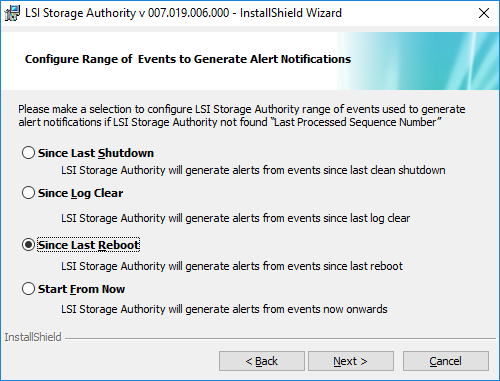
Task: Click the Since Log Clear label text
Action: (80, 193)
